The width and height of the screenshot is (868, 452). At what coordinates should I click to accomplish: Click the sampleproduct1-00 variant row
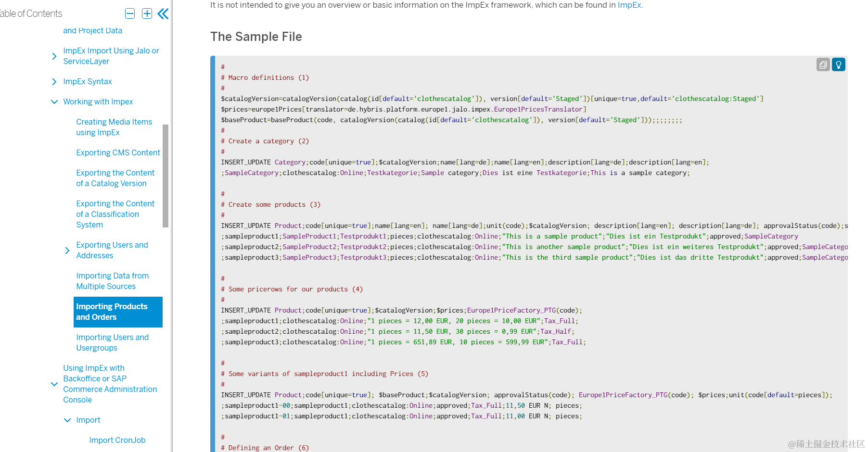[401, 405]
